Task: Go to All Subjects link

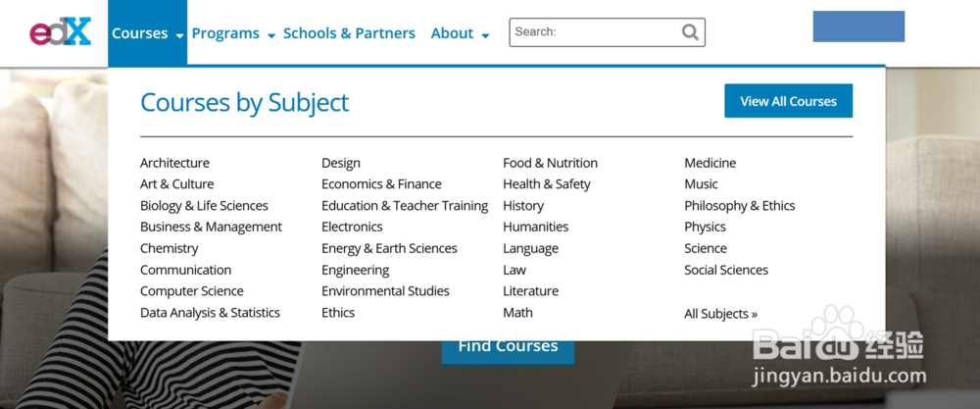Action: (x=720, y=314)
